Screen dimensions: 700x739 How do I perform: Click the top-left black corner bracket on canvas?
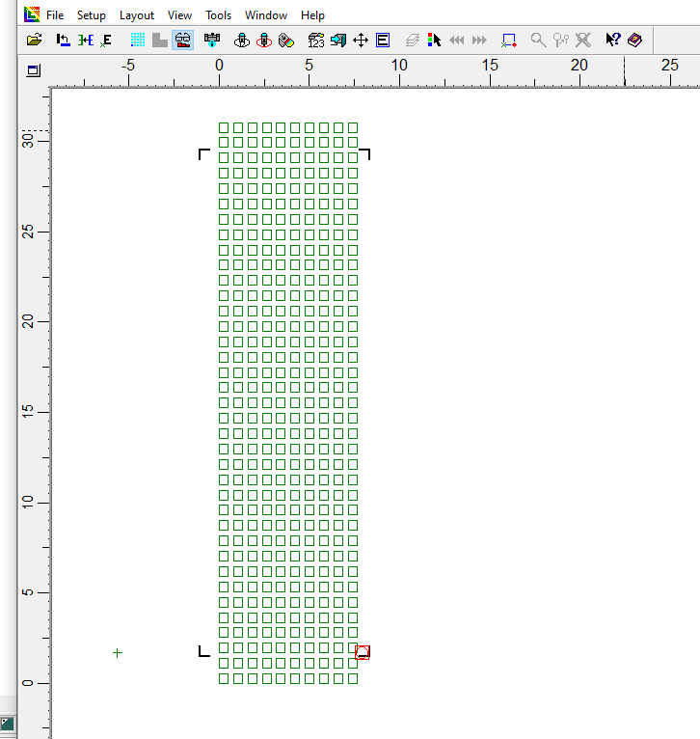[x=204, y=154]
